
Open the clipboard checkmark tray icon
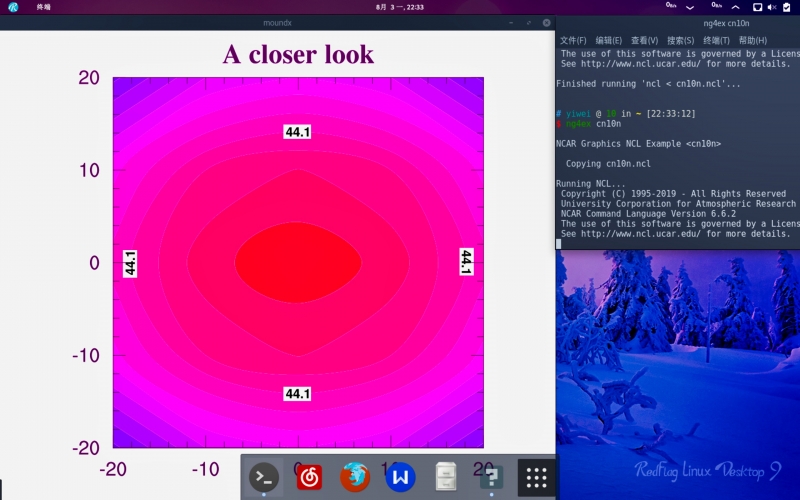787,7
